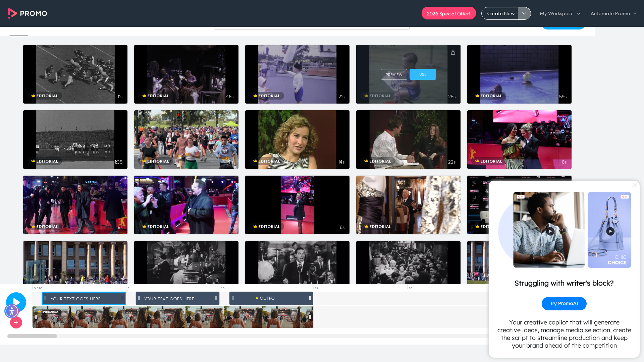
Task: Click the horizontal timeline scrollbar thumb
Action: pyautogui.click(x=32, y=336)
